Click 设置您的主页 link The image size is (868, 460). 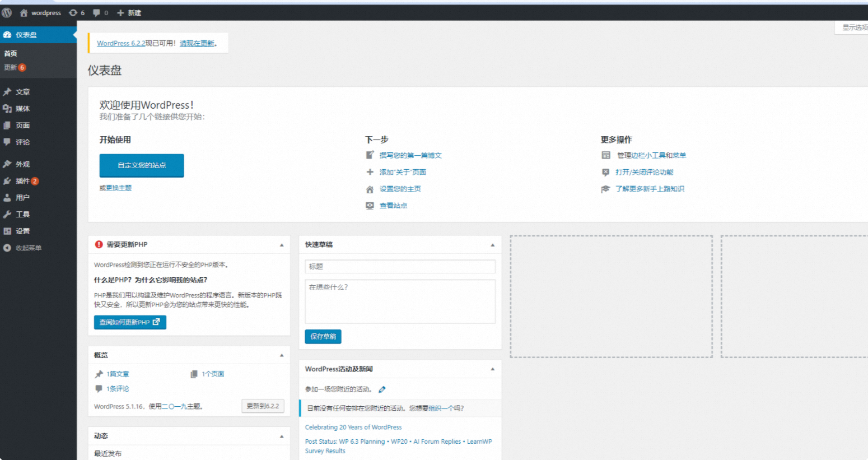pos(400,189)
